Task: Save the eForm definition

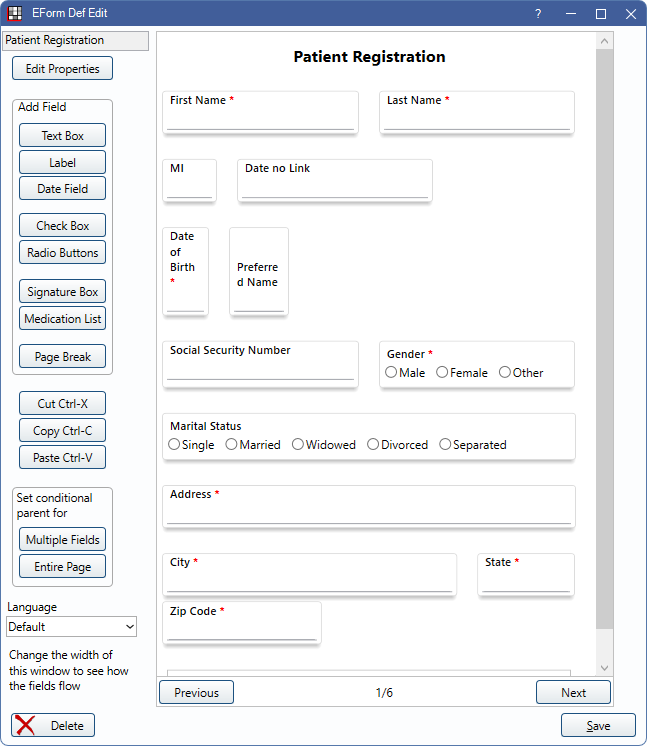Action: point(598,726)
